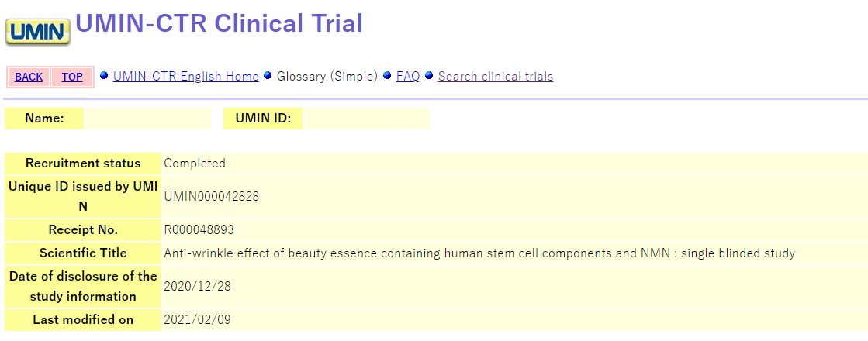868x341 pixels.
Task: Jump to the TOP page button
Action: pos(72,77)
